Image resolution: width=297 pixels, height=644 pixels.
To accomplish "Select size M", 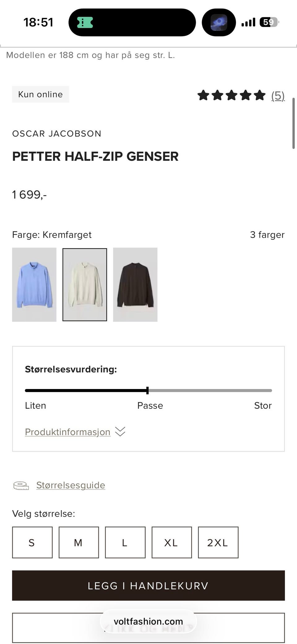I will tap(79, 542).
